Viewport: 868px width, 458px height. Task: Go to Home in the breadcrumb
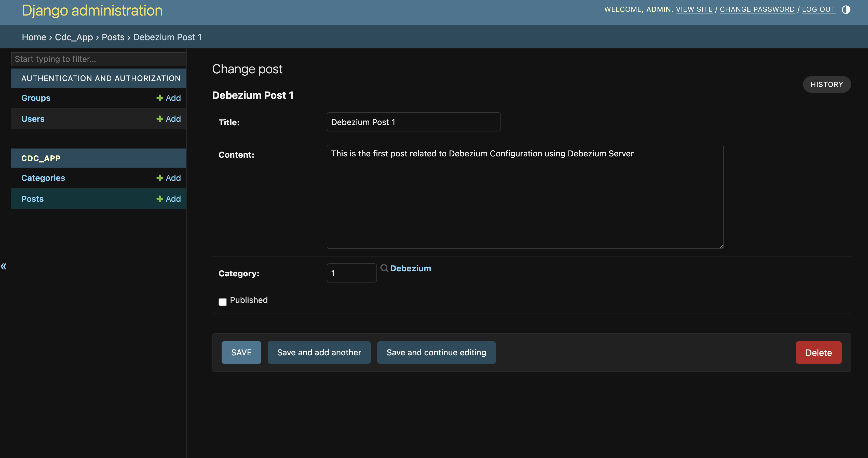click(34, 37)
